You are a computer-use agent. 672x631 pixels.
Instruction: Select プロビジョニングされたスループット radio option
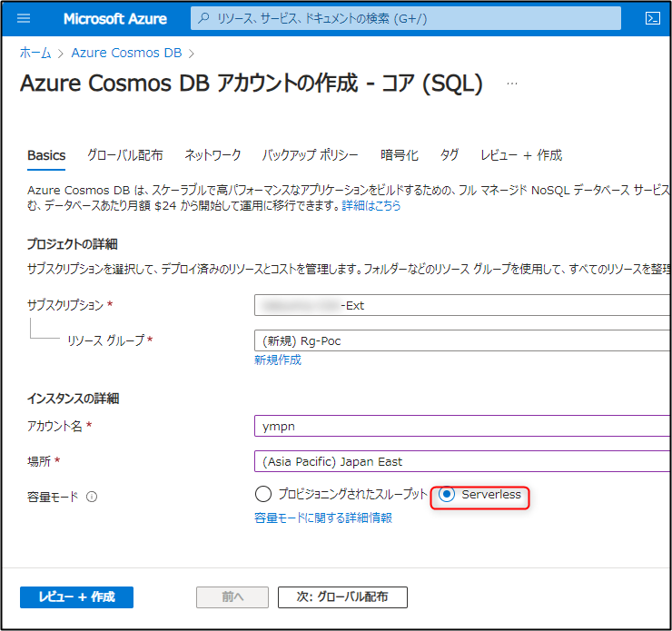pyautogui.click(x=263, y=494)
